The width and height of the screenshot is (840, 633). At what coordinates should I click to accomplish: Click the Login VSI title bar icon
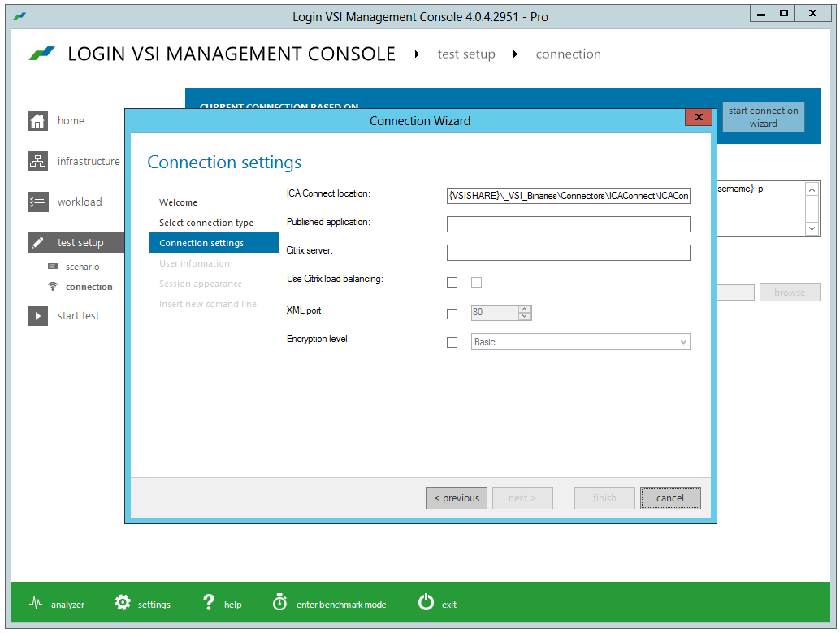click(x=19, y=16)
